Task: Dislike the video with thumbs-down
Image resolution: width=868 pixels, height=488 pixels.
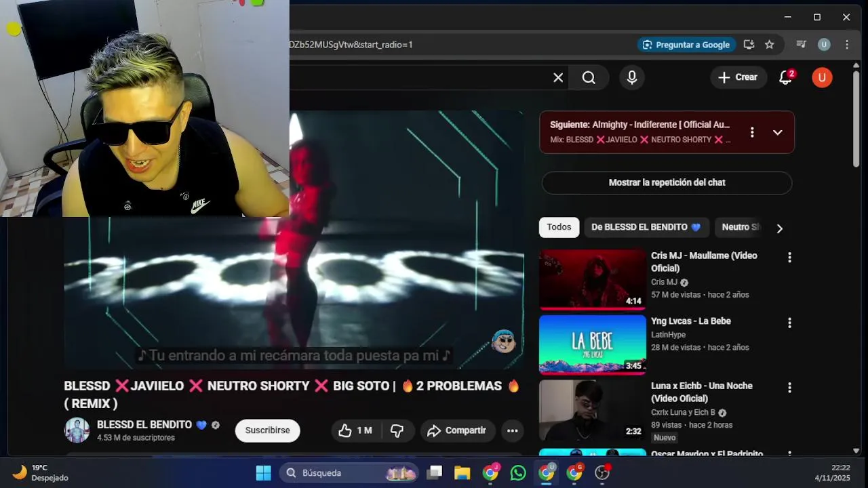Action: pos(397,430)
